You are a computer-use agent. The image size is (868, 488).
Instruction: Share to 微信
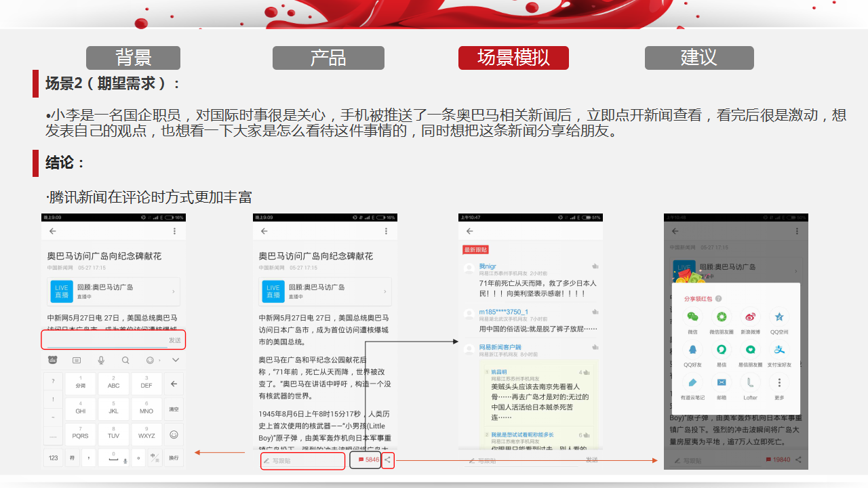692,317
